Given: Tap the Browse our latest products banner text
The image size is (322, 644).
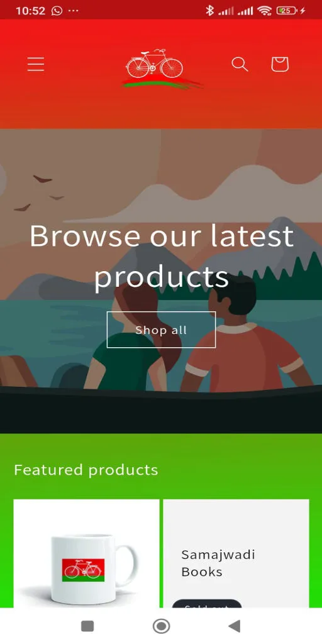Looking at the screenshot, I should tap(161, 256).
